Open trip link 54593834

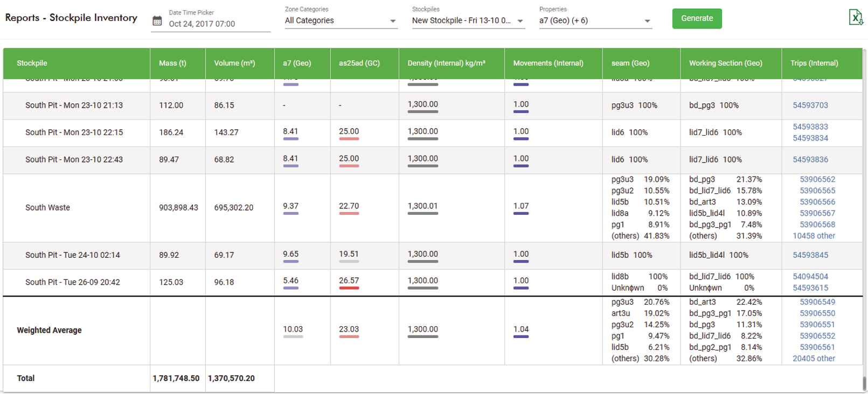point(810,138)
